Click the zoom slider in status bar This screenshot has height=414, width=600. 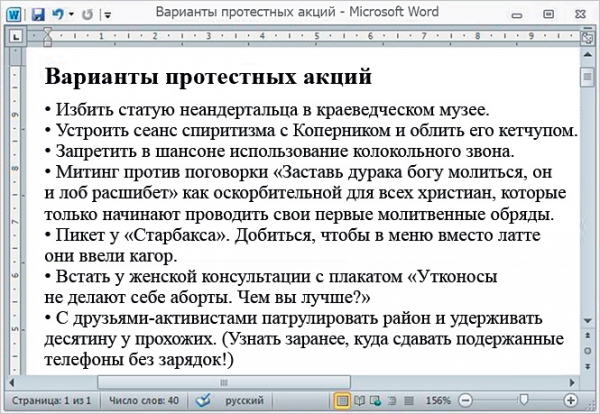point(525,400)
